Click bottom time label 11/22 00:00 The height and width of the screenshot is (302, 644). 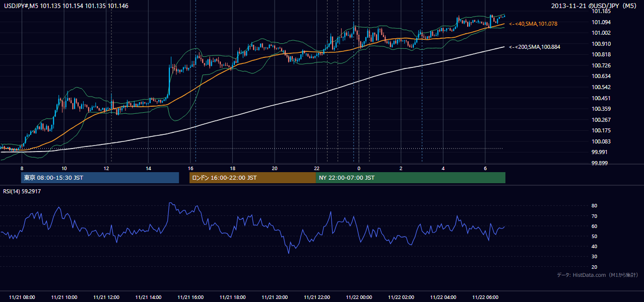click(x=359, y=297)
